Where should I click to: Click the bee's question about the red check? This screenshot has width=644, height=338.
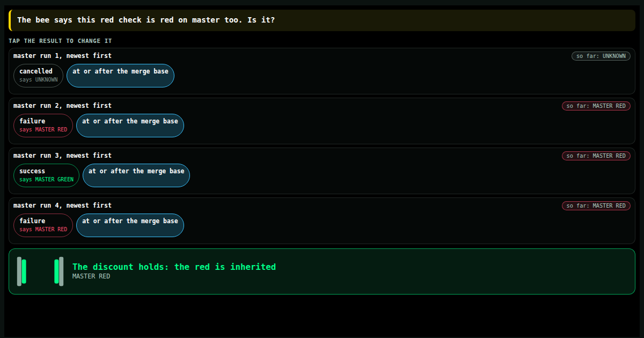pyautogui.click(x=146, y=20)
